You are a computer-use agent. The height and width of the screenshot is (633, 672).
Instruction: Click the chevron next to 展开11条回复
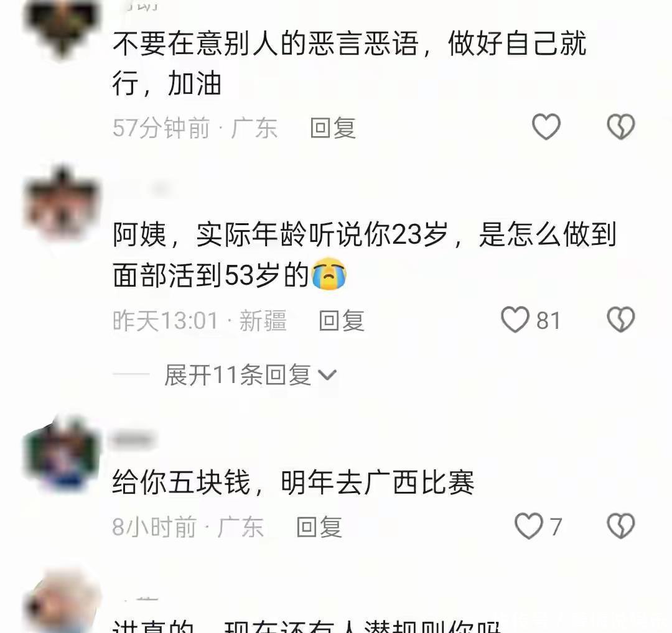pyautogui.click(x=328, y=376)
